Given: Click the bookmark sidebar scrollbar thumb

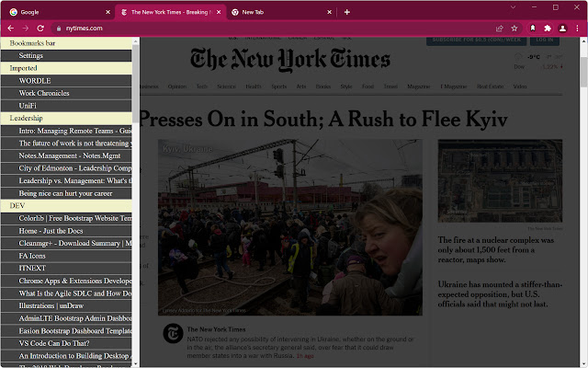Looking at the screenshot, I should 136,84.
